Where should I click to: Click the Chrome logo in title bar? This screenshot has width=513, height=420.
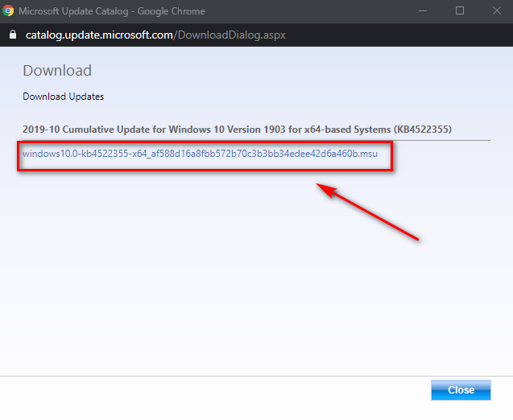pyautogui.click(x=8, y=10)
